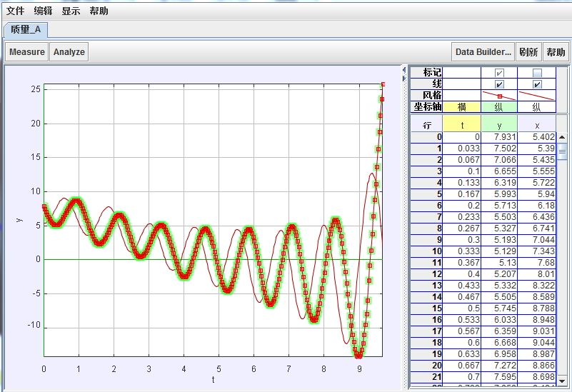Image resolution: width=572 pixels, height=392 pixels.
Task: Click the green 纵 axis cell for y
Action: click(499, 107)
